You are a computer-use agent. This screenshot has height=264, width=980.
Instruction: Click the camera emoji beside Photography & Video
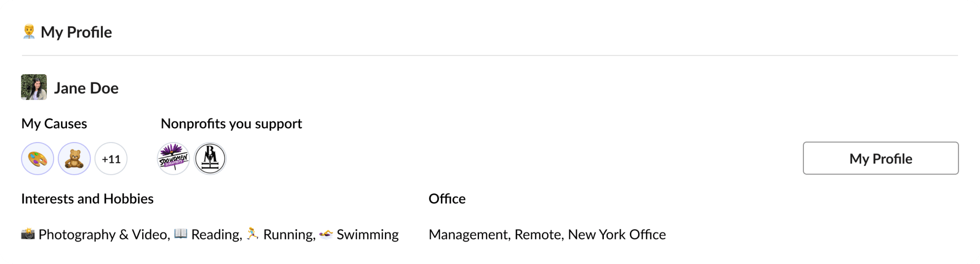[x=28, y=234]
